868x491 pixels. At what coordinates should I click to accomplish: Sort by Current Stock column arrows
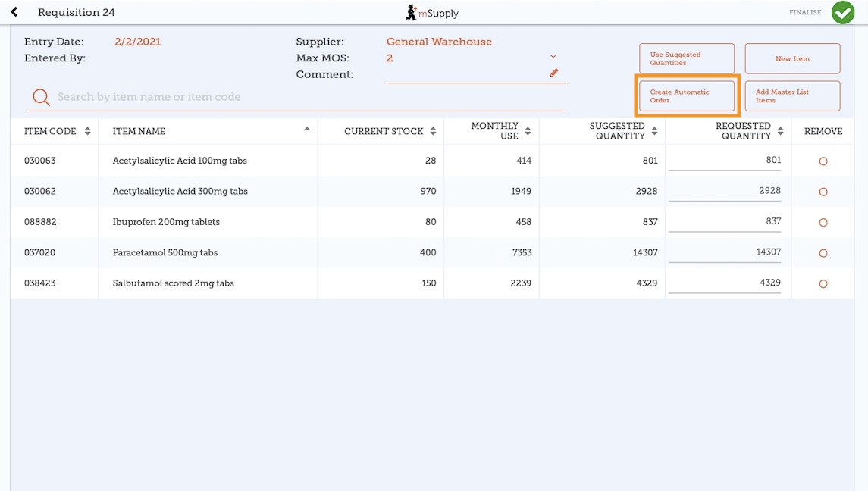433,131
